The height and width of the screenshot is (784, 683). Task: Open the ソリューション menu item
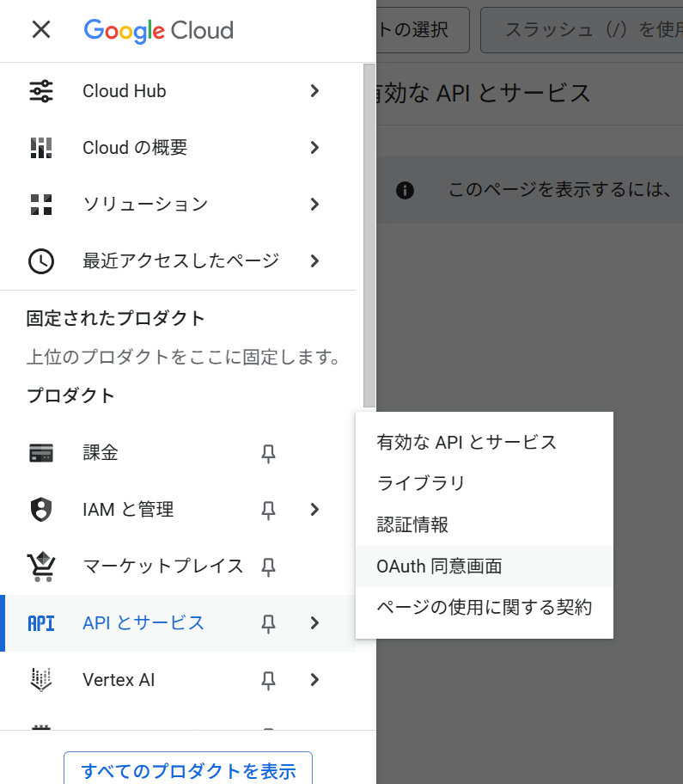coord(178,204)
